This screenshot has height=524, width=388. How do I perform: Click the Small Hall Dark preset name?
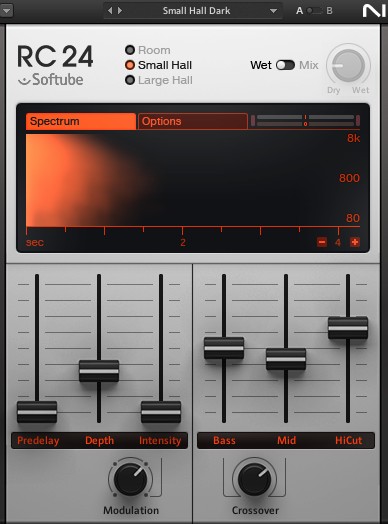pyautogui.click(x=197, y=11)
